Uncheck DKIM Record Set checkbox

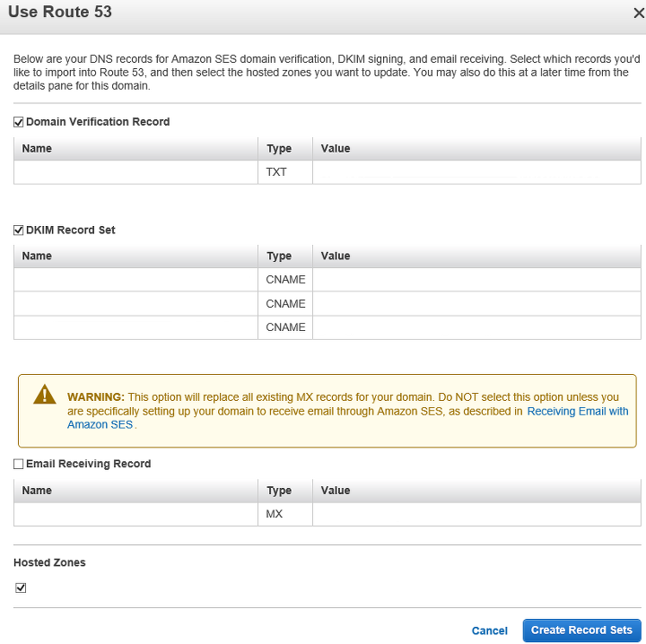pos(19,231)
